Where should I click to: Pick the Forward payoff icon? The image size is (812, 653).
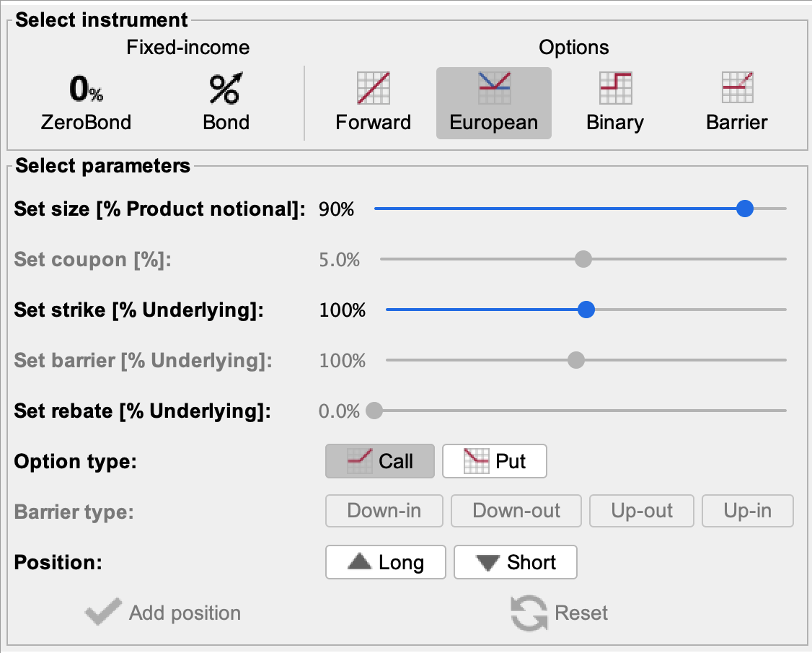(x=374, y=88)
